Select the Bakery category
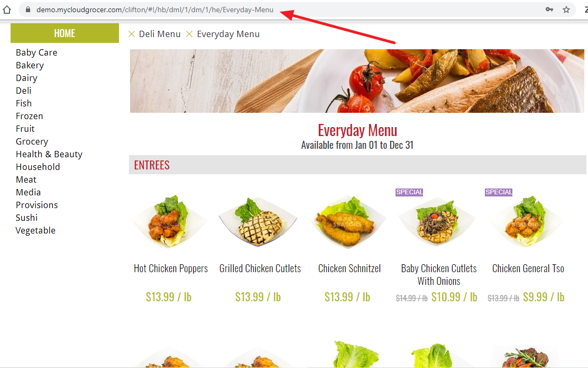This screenshot has height=368, width=588. [30, 65]
